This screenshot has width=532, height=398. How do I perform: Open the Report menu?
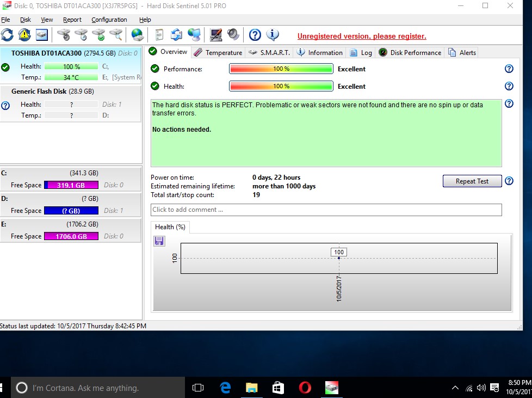72,20
